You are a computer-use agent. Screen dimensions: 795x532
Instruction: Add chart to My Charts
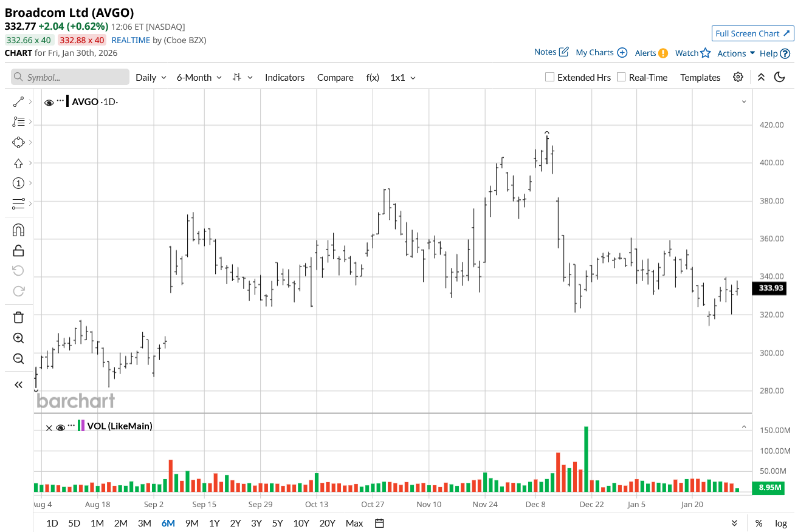coord(601,53)
